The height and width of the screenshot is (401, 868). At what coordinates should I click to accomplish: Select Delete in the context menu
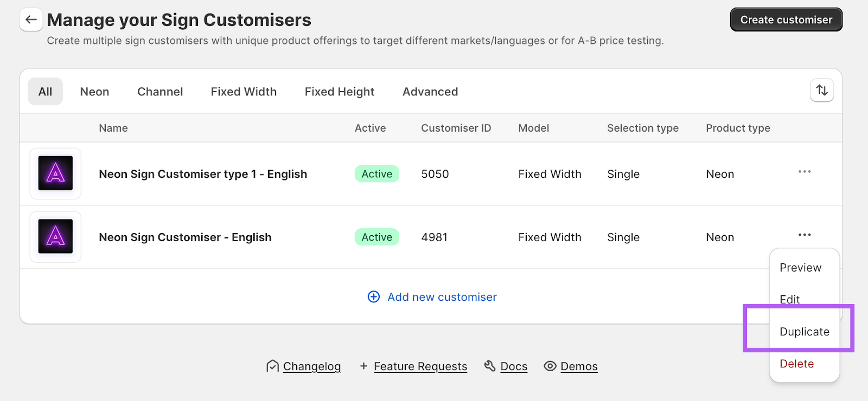[796, 364]
